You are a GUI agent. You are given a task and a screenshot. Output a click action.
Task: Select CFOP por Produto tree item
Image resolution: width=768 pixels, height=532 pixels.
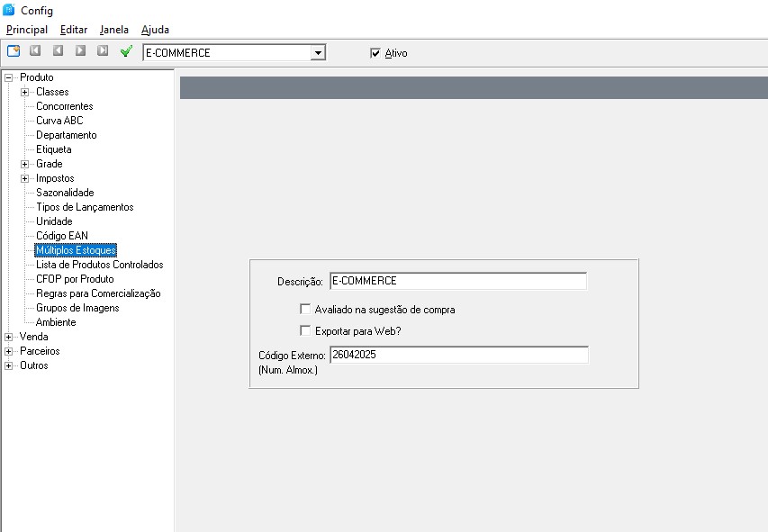pyautogui.click(x=75, y=279)
